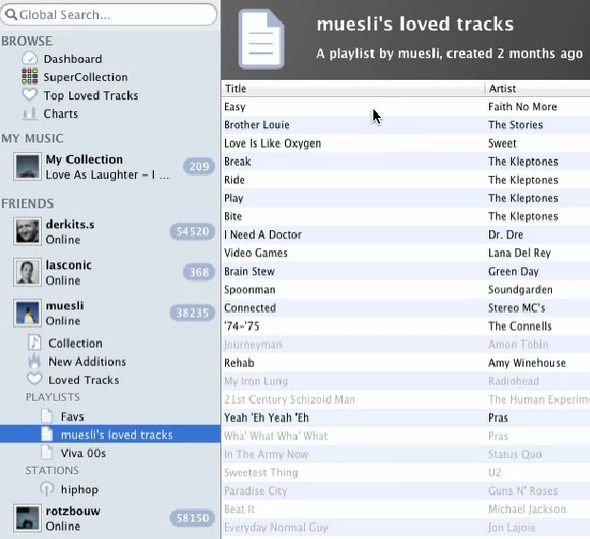Viewport: 590px width, 539px height.
Task: Select My Collection
Action: tap(110, 167)
